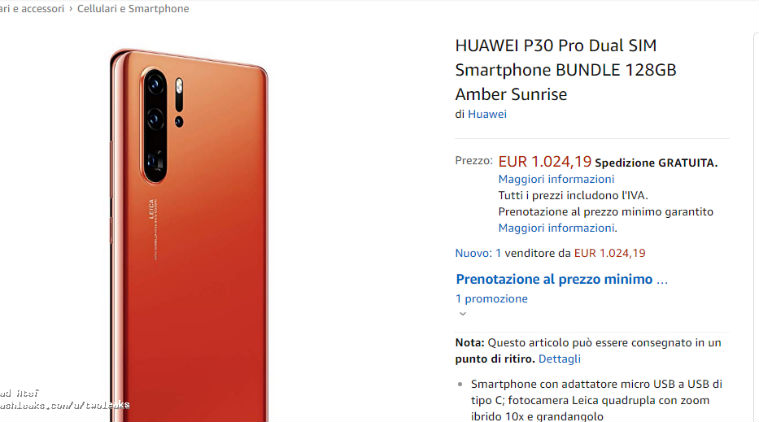The width and height of the screenshot is (759, 422).
Task: Click the phone's camera module in image
Action: (154, 125)
